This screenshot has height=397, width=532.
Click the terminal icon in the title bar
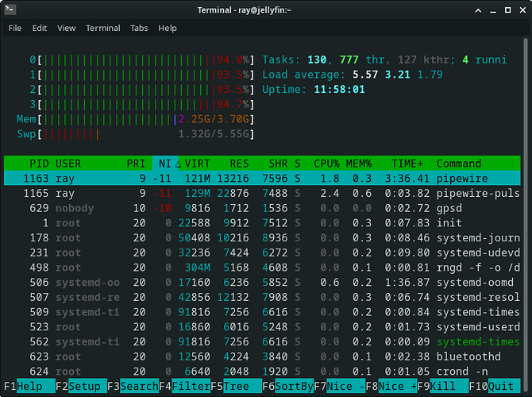coord(10,9)
